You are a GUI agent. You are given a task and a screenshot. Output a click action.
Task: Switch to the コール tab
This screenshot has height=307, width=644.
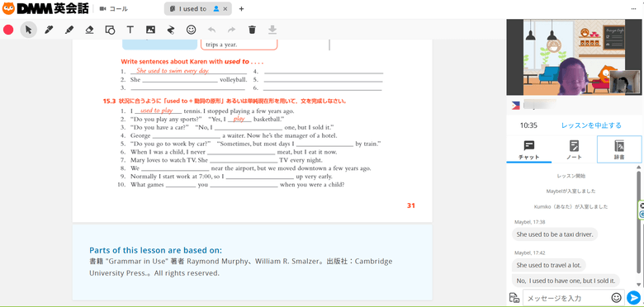[x=113, y=8]
